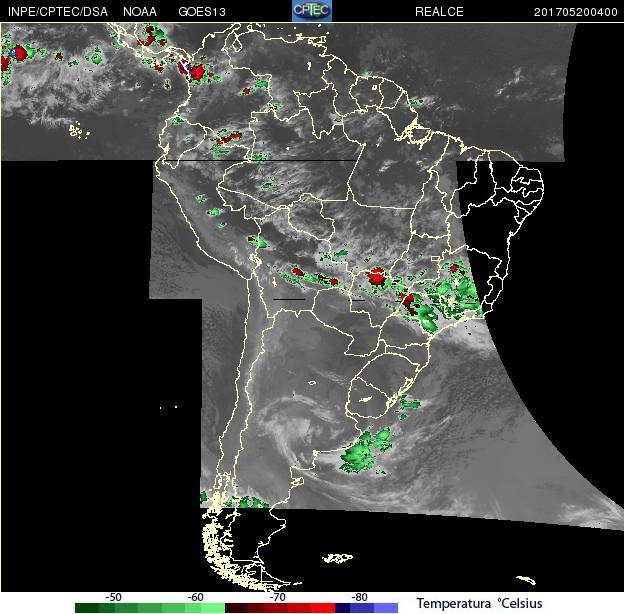Click the -50 legend value label
The width and height of the screenshot is (624, 614).
[x=113, y=597]
